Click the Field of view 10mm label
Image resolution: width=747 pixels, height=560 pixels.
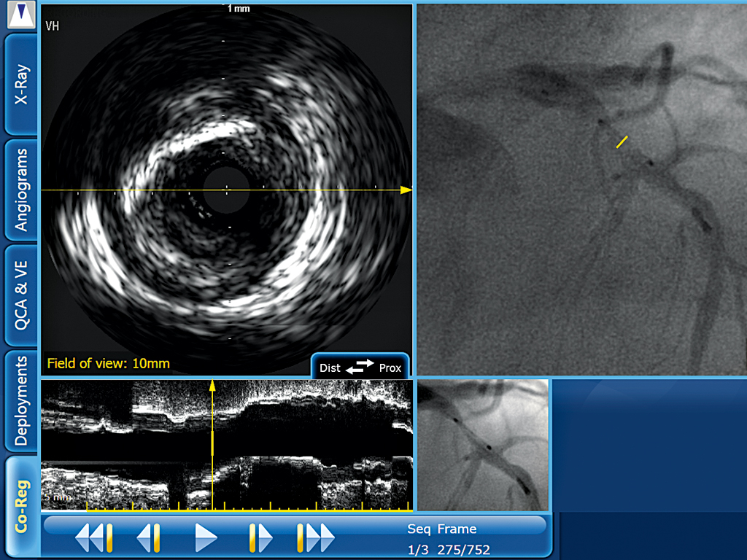(x=109, y=362)
